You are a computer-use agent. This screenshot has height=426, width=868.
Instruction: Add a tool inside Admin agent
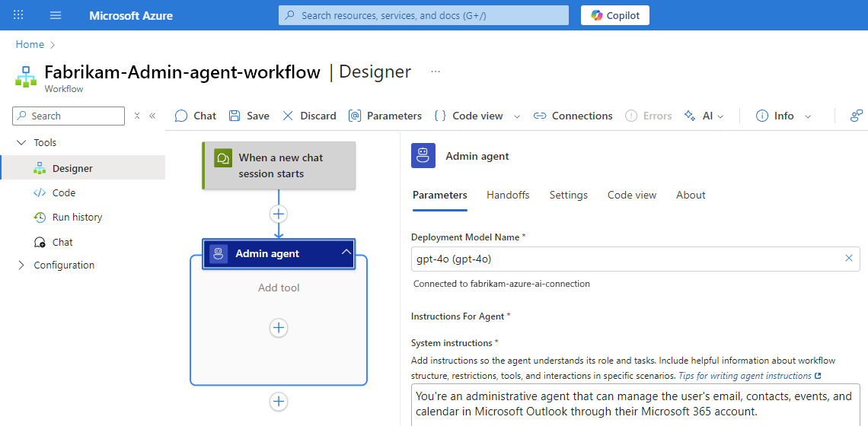point(279,328)
